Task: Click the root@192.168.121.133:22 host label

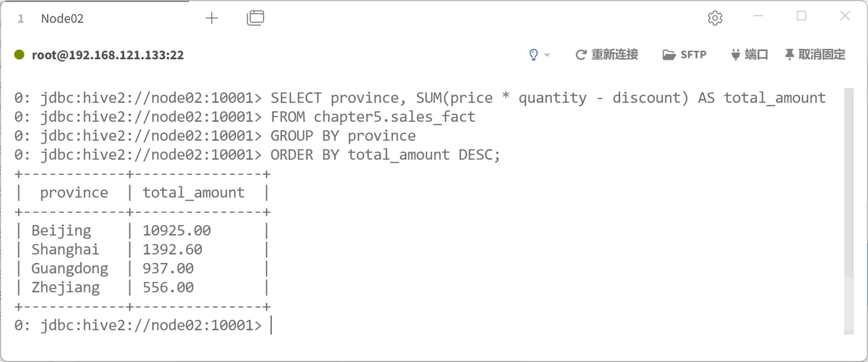Action: pyautogui.click(x=108, y=55)
